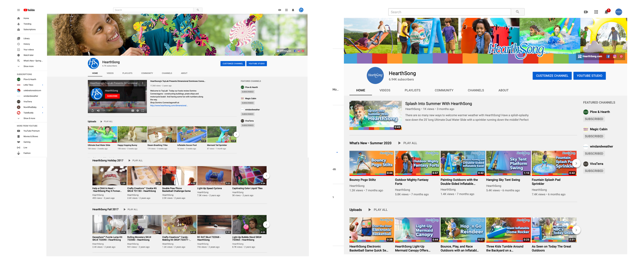
Task: Toggle SUBSCRIBED button under VivaTerra, right screenshot
Action: (x=594, y=171)
